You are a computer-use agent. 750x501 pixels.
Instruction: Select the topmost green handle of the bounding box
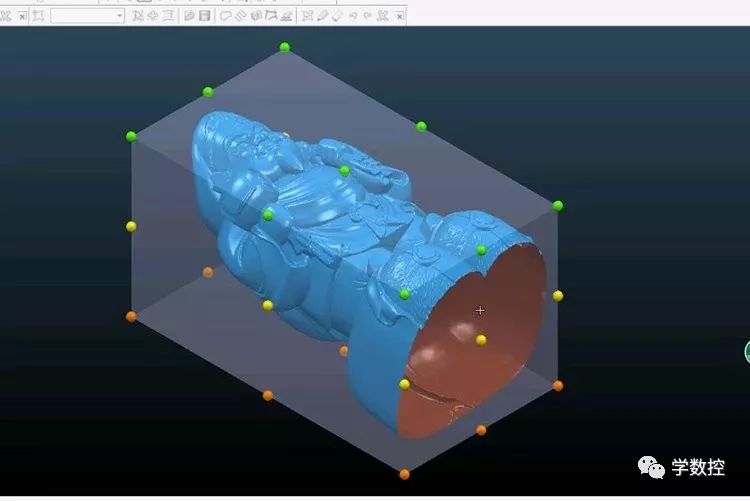(x=285, y=47)
